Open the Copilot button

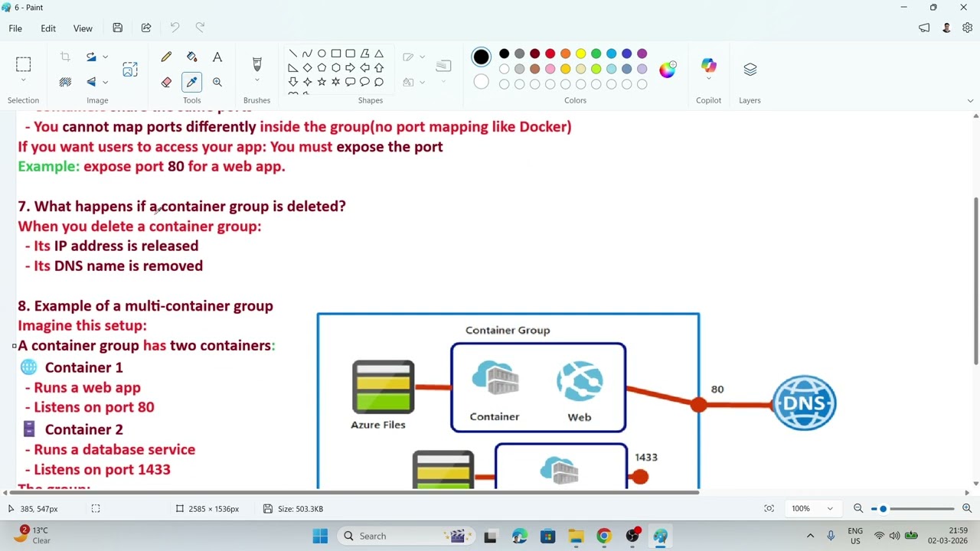(x=708, y=65)
